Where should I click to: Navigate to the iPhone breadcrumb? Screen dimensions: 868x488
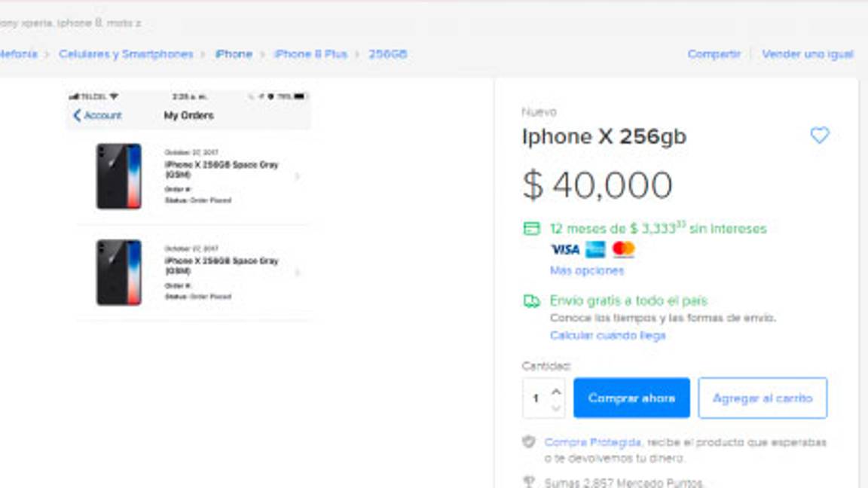(x=234, y=54)
